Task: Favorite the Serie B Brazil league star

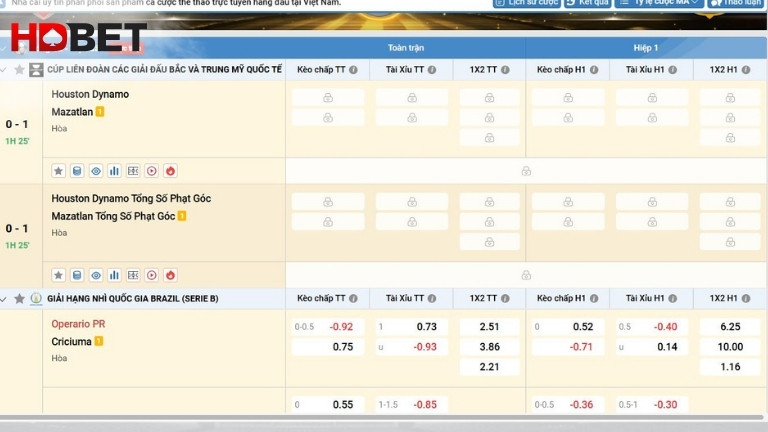Action: point(19,298)
